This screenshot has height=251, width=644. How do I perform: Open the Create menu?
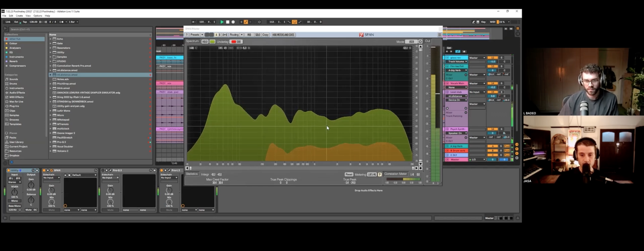(x=19, y=16)
